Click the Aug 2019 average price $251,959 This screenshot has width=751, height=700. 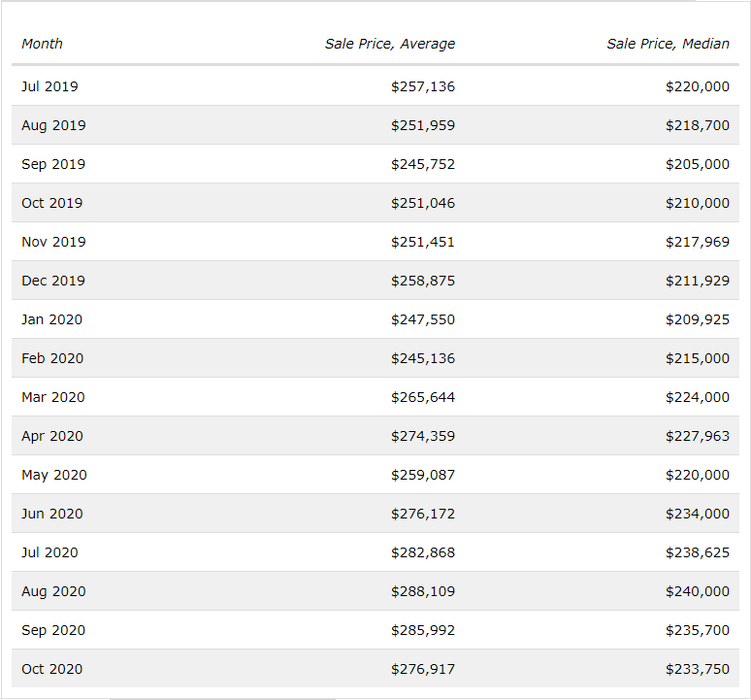[x=423, y=125]
